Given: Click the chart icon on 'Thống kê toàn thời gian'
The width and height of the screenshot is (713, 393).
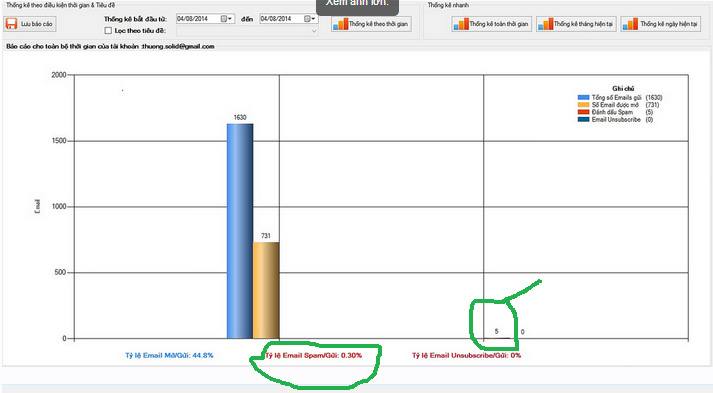Looking at the screenshot, I should coord(461,24).
